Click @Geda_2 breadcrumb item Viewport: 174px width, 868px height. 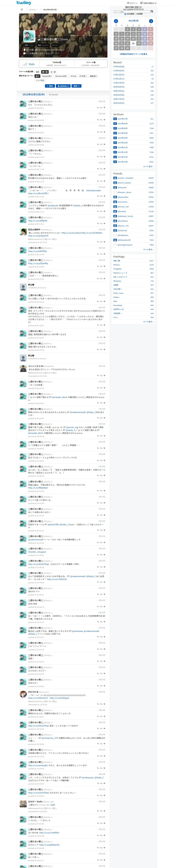pos(33,9)
